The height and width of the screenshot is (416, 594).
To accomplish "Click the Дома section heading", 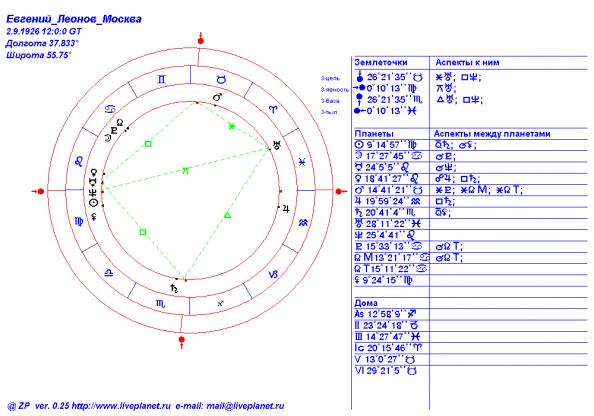I will click(366, 303).
